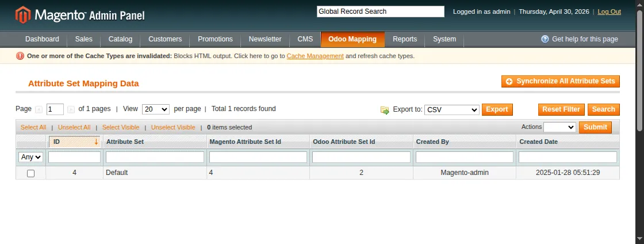Open the Customers menu

pos(165,39)
